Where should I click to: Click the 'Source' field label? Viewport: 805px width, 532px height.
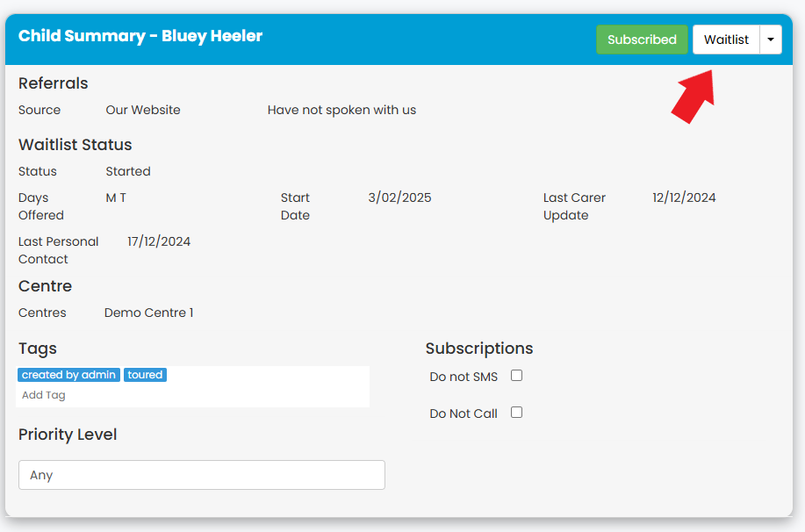point(40,110)
